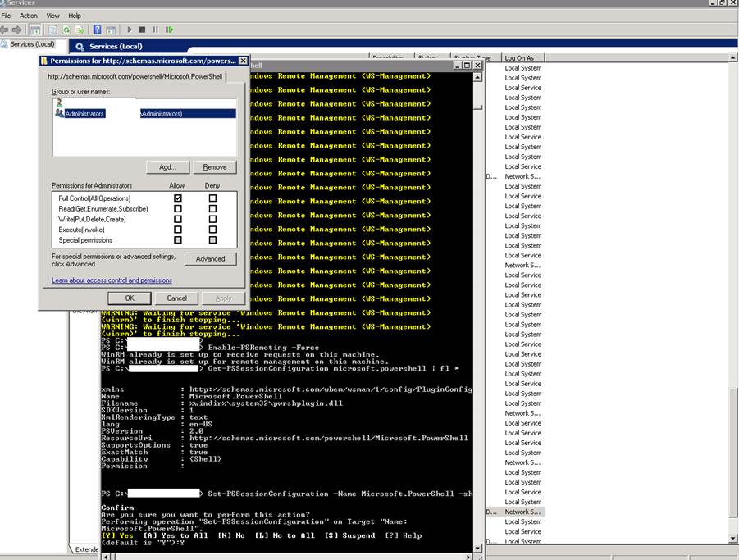Viewport: 739px width, 560px height.
Task: Click the Pause Service toolbar icon
Action: [155, 30]
